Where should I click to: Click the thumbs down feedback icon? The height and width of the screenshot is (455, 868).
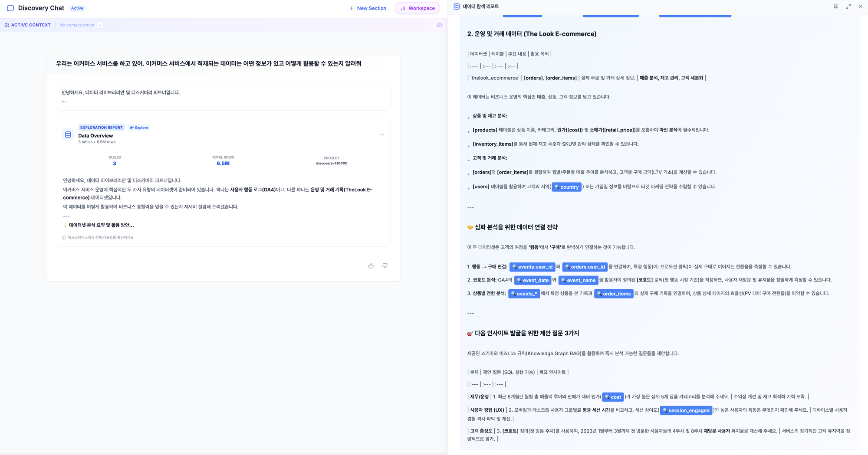(385, 266)
